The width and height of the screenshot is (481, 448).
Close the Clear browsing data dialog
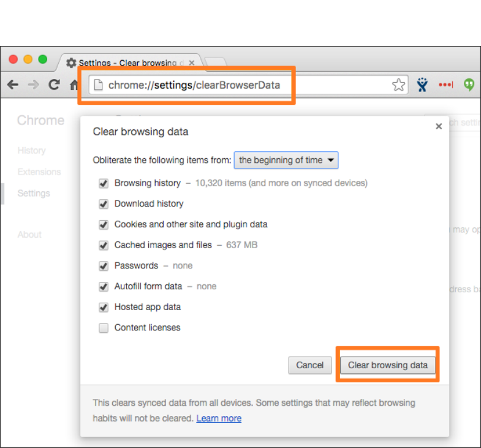(439, 126)
